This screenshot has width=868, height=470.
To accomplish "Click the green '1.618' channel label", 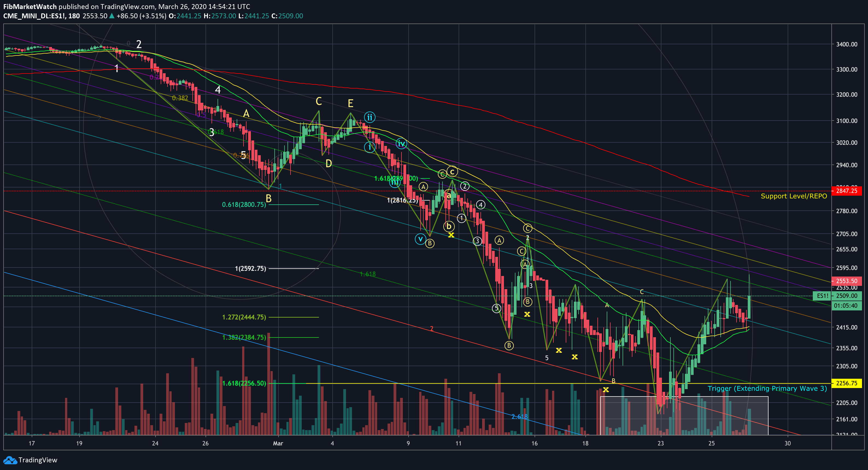I will [368, 274].
